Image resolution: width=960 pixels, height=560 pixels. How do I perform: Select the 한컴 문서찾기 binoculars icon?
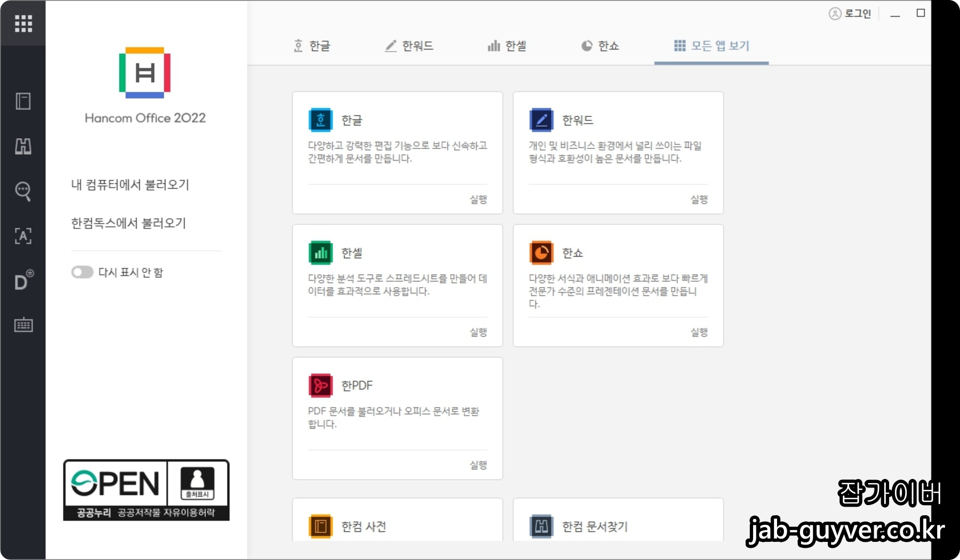point(541,526)
